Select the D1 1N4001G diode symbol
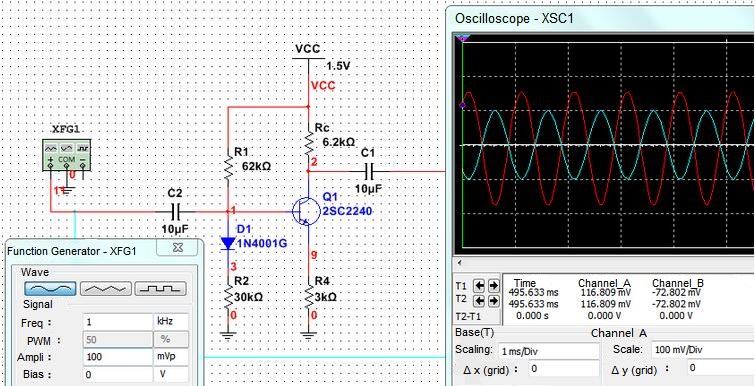The height and width of the screenshot is (386, 755). click(228, 243)
